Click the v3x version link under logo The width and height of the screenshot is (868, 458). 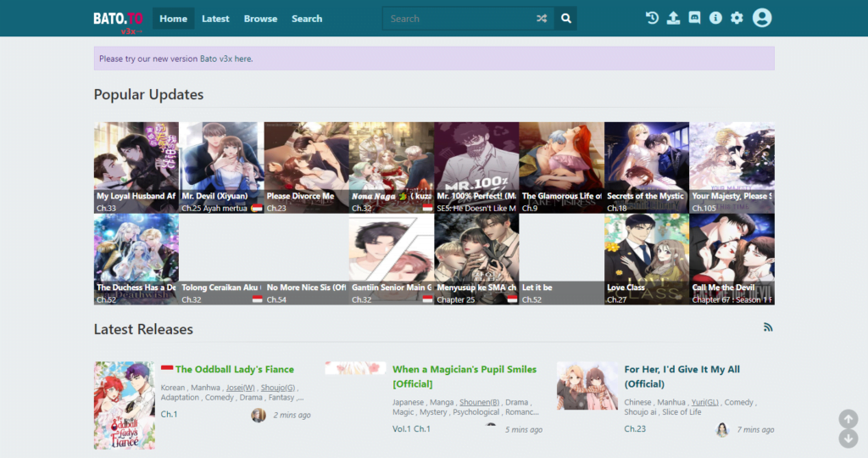(x=131, y=31)
